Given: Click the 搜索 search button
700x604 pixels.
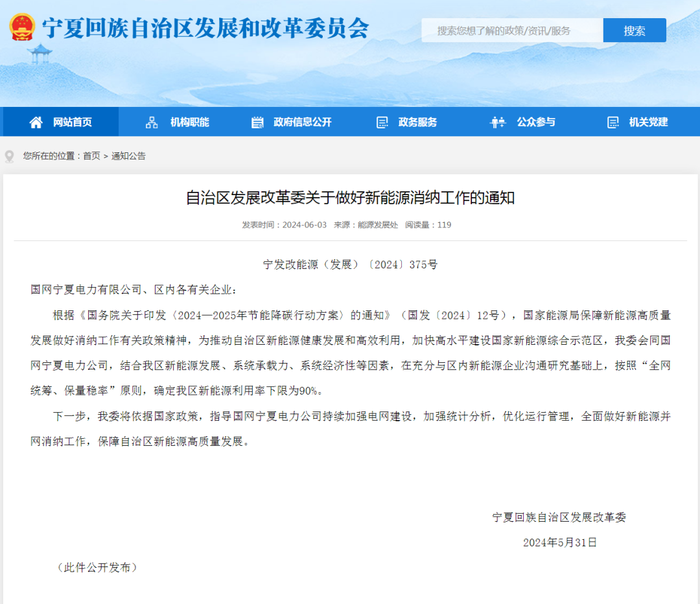Looking at the screenshot, I should pyautogui.click(x=635, y=30).
